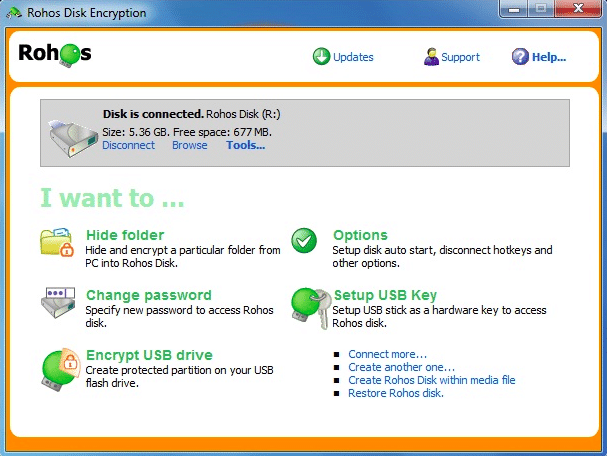607x456 pixels.
Task: Open the Updates link
Action: pyautogui.click(x=353, y=57)
